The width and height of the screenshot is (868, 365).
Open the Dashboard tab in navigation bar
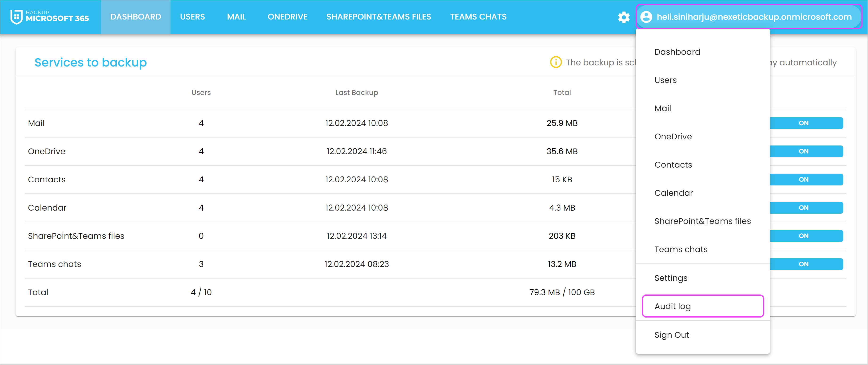[x=136, y=17]
